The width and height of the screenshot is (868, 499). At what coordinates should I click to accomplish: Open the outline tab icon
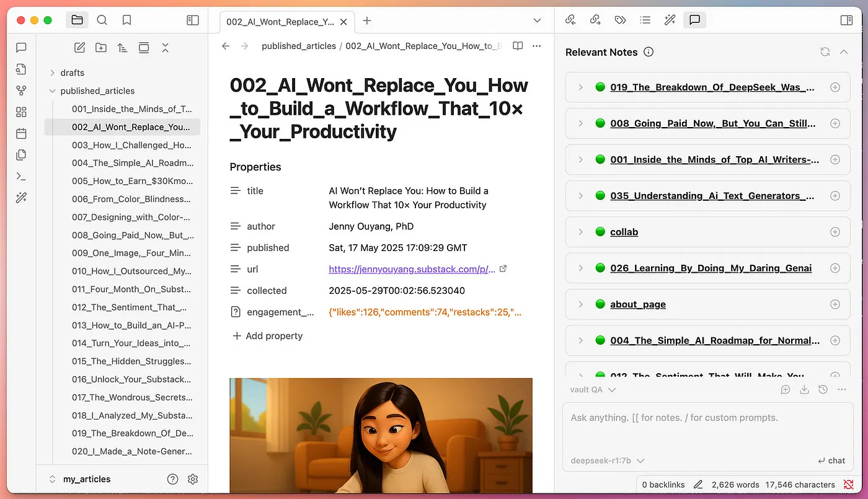pyautogui.click(x=645, y=20)
